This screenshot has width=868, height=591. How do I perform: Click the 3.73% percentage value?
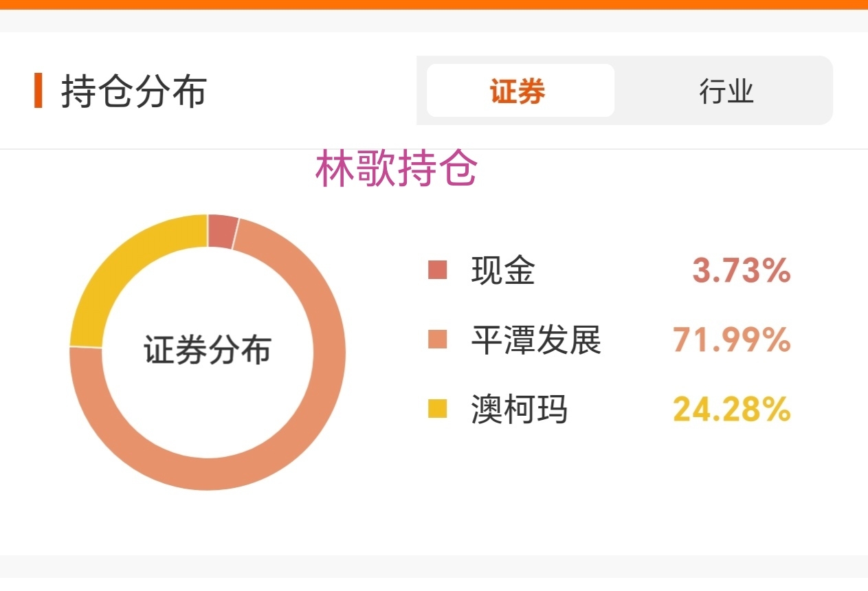pyautogui.click(x=742, y=270)
